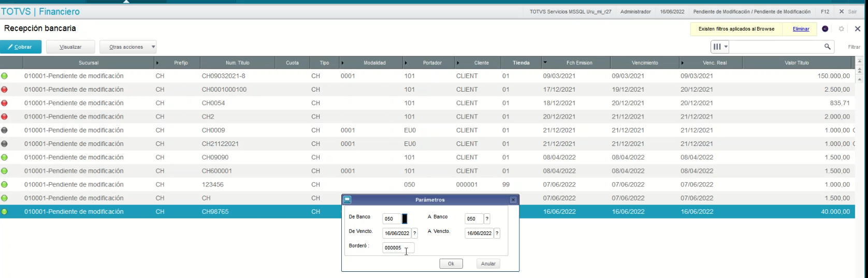Screen dimensions: 868x278
Task: Cancel the dialog with Anular button
Action: (488, 264)
